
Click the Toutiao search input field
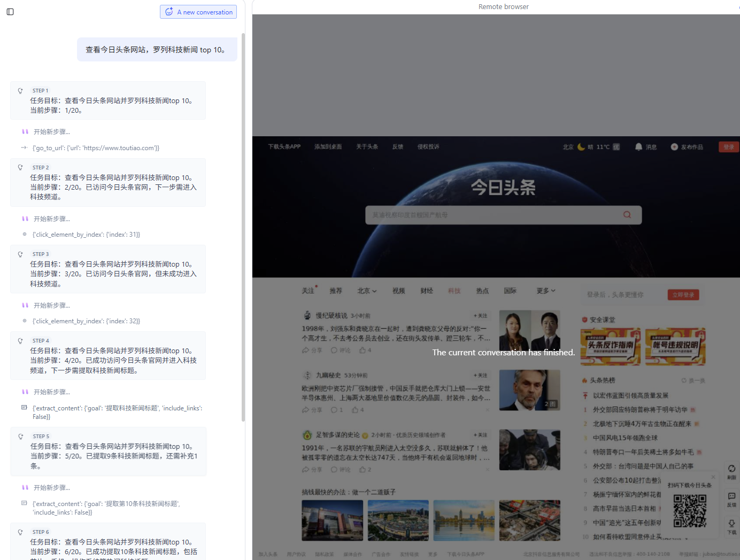(492, 215)
